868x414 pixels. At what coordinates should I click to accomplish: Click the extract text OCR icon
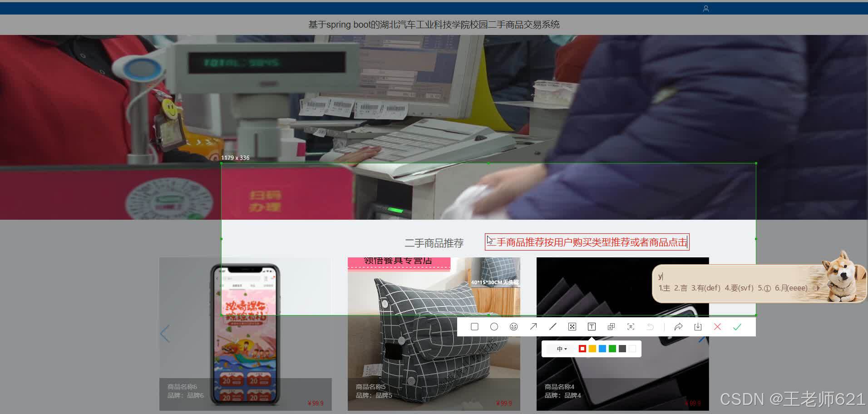[x=631, y=327]
